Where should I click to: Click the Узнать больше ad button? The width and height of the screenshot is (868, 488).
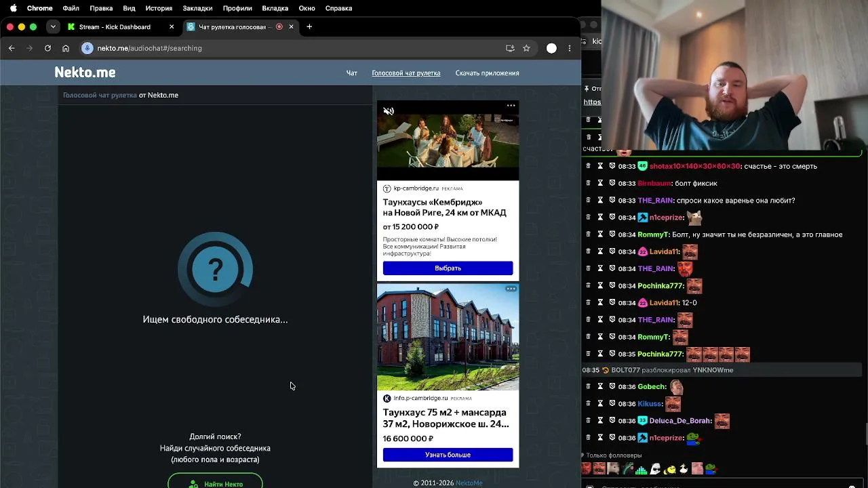click(x=448, y=455)
